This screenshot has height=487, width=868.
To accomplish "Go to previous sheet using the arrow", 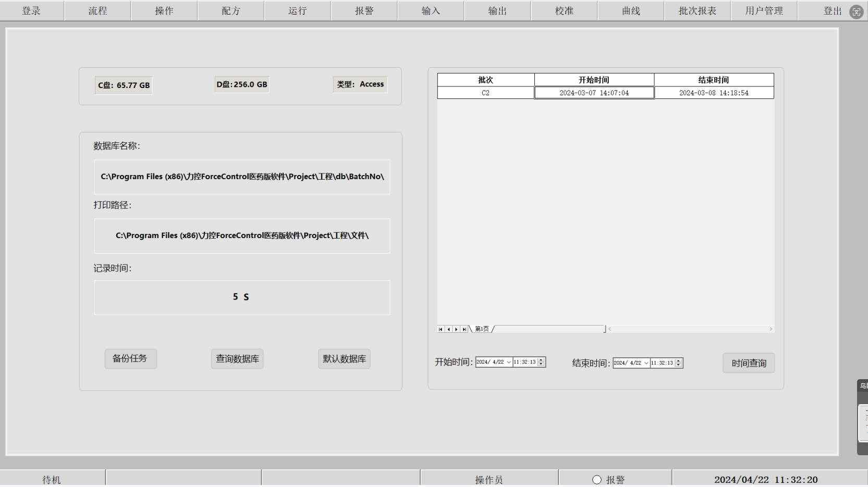I will pyautogui.click(x=448, y=329).
